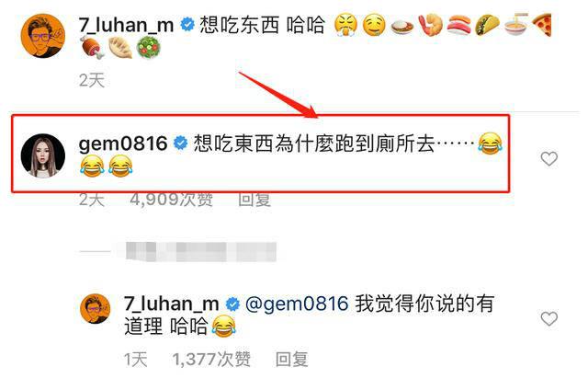Click the verified badge beside gem0816
Viewport: 588px width, 390px height.
tap(180, 143)
